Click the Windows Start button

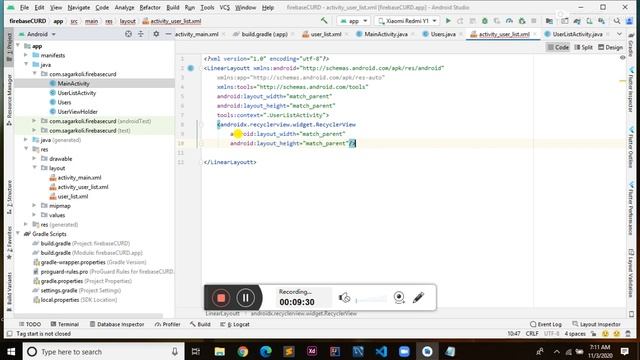click(11, 351)
